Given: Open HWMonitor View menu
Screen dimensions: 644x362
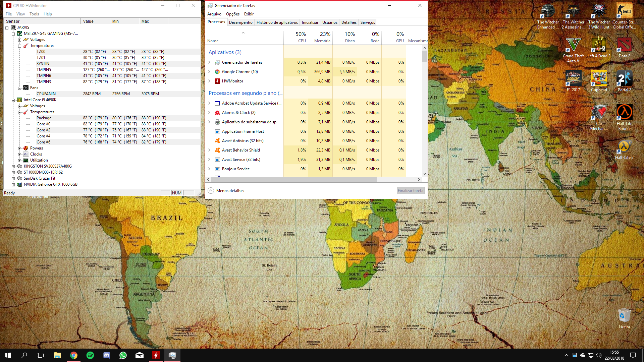Looking at the screenshot, I should pyautogui.click(x=20, y=14).
